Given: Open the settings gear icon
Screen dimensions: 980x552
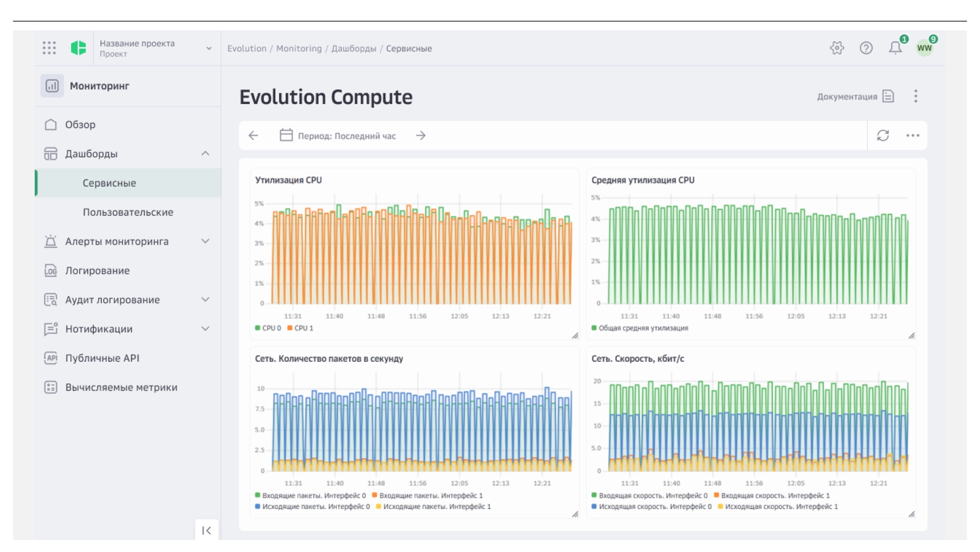Looking at the screenshot, I should click(x=837, y=48).
